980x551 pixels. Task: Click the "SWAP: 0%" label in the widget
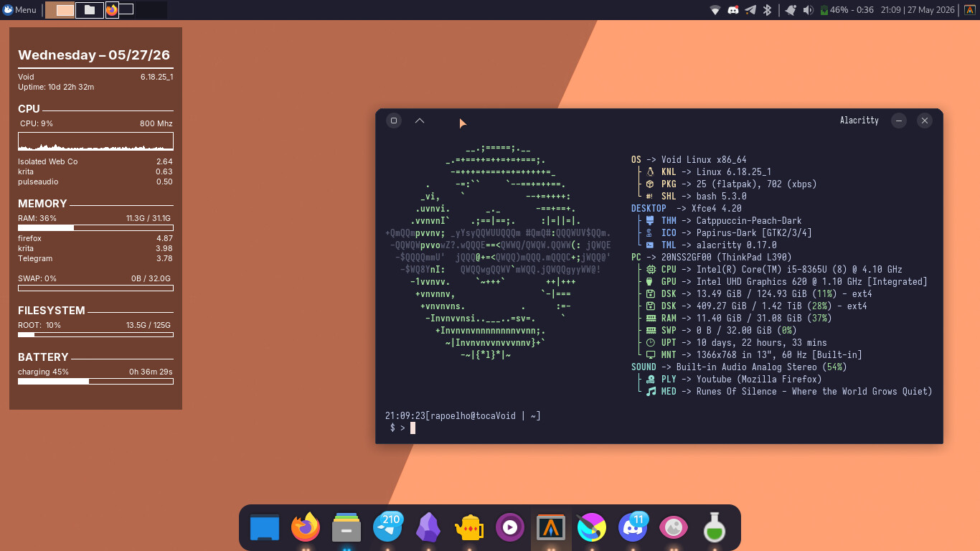37,278
